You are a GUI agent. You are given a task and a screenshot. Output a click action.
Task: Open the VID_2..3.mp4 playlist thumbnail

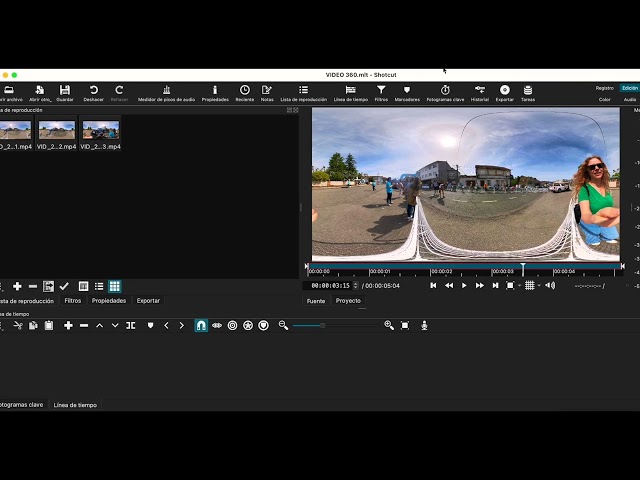click(100, 135)
